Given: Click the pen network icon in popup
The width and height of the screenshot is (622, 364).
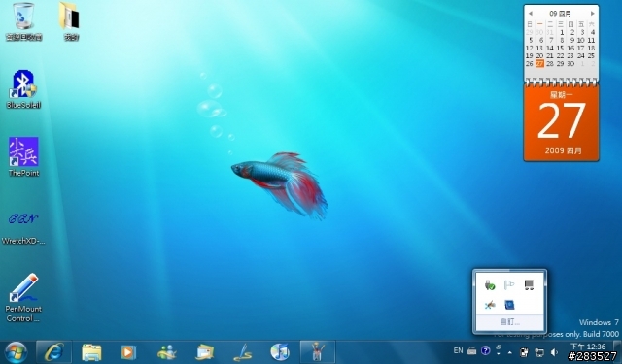Looking at the screenshot, I should point(490,305).
